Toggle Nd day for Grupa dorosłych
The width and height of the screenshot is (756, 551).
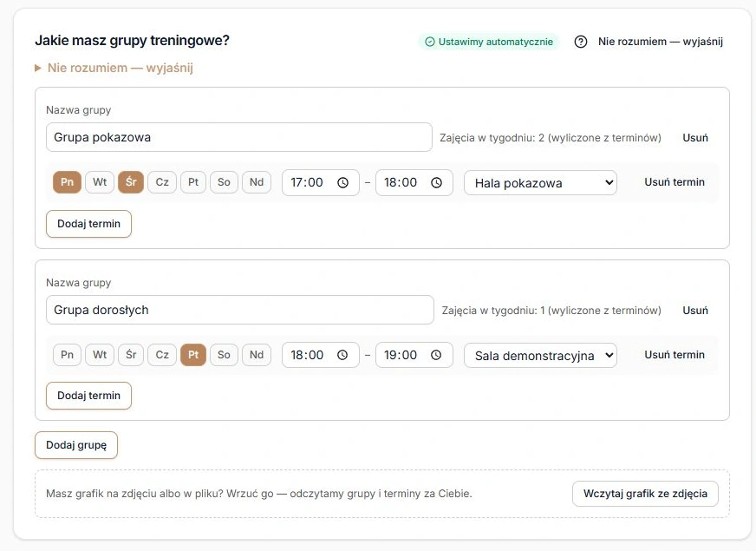click(x=257, y=355)
